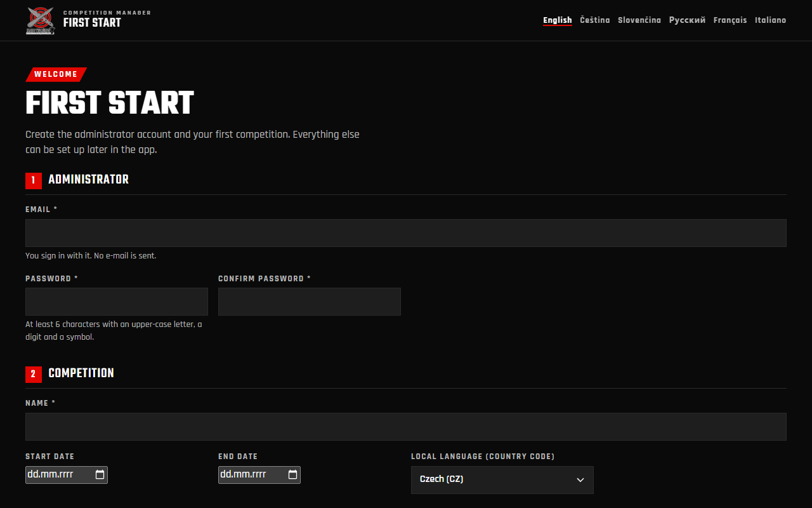This screenshot has width=812, height=508.
Task: Switch language to English
Action: (x=558, y=20)
